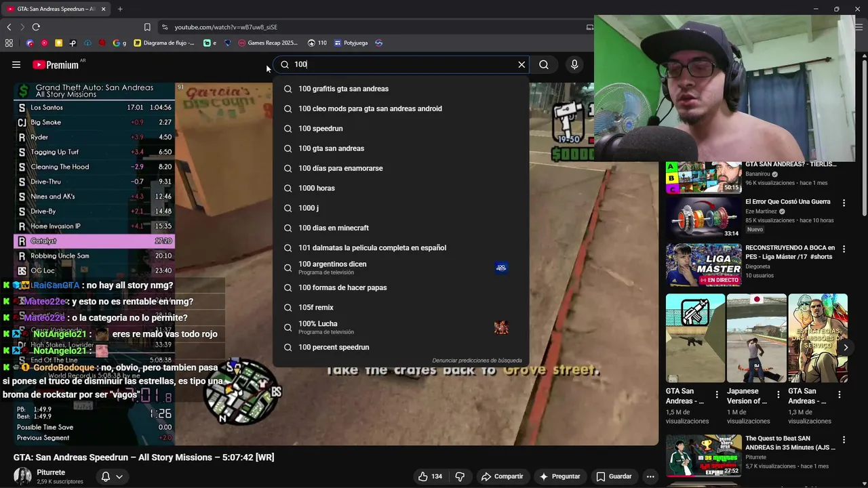Open the apps grid in bookmarks bar
Viewport: 868px width, 488px height.
[x=9, y=43]
